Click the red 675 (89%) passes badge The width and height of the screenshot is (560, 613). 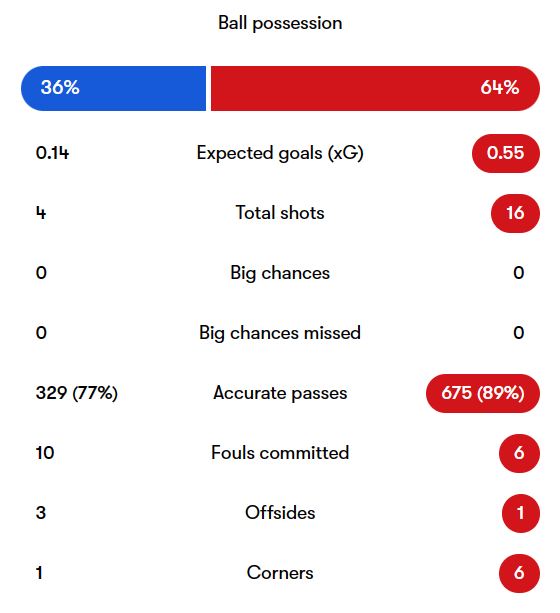pyautogui.click(x=483, y=393)
